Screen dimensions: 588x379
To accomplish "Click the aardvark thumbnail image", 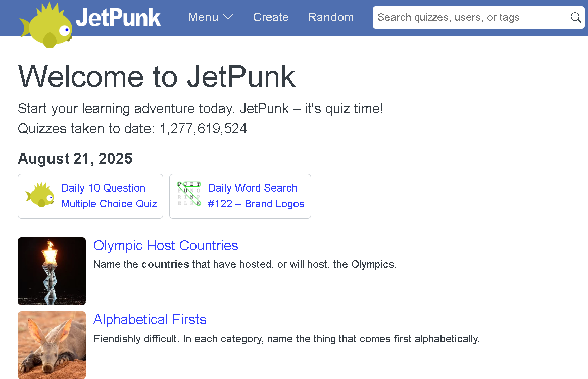I will pyautogui.click(x=52, y=345).
